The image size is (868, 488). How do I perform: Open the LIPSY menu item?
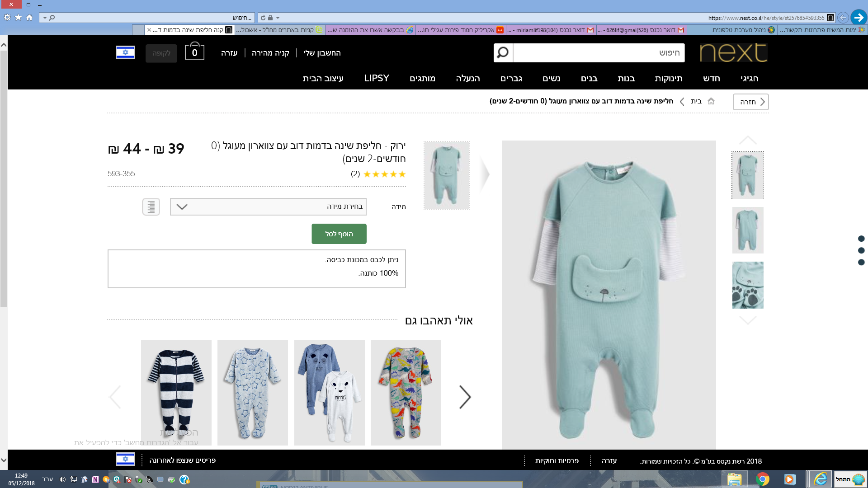point(377,78)
